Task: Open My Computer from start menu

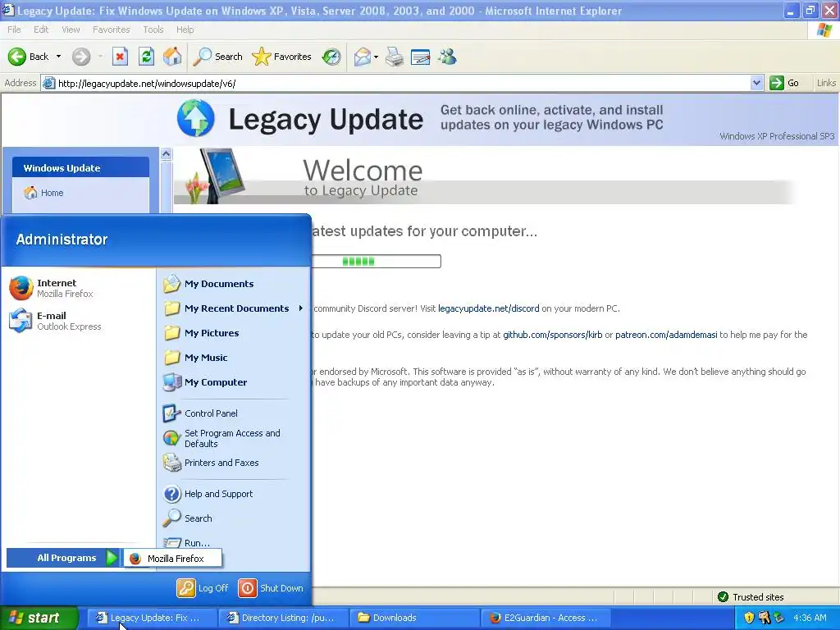Action: [234, 382]
